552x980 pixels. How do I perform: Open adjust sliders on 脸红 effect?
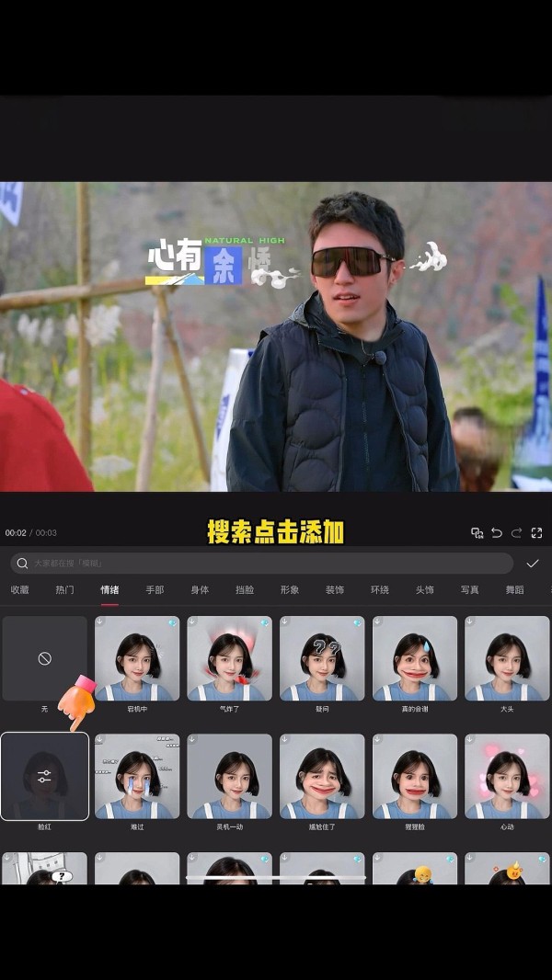[44, 777]
